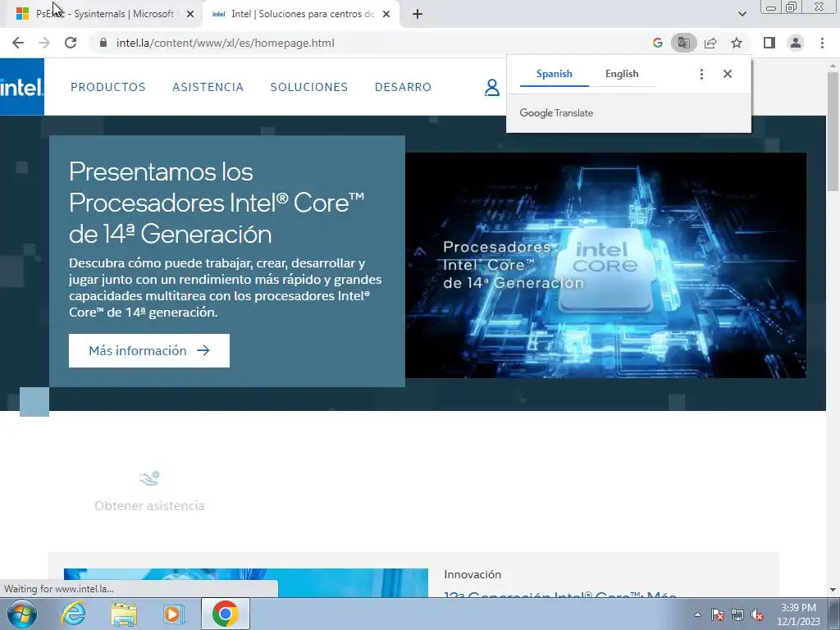Open a new tab with plus button
The width and height of the screenshot is (840, 630).
[418, 15]
